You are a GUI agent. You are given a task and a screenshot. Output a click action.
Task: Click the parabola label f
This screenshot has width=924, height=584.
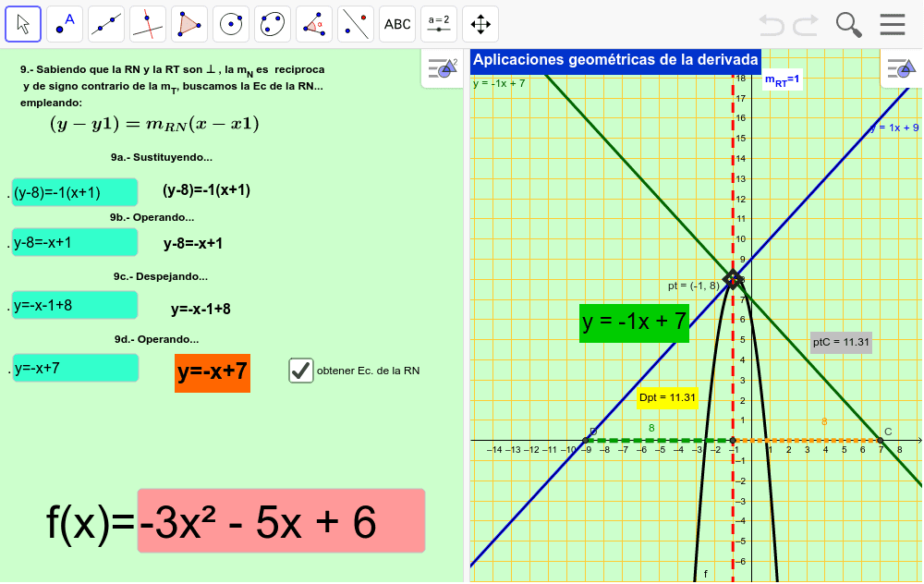(x=705, y=574)
